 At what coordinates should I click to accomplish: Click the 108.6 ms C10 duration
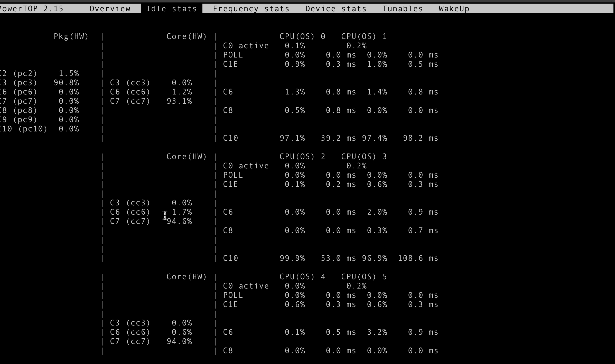[418, 258]
